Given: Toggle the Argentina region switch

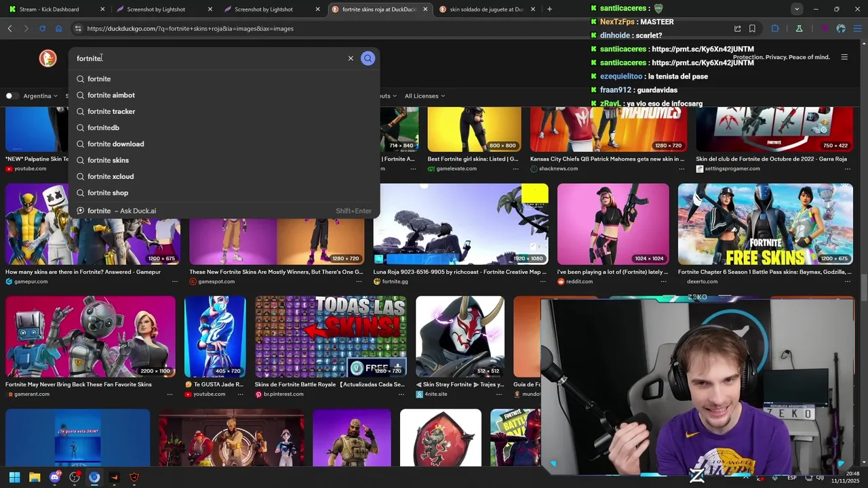Looking at the screenshot, I should [x=12, y=96].
